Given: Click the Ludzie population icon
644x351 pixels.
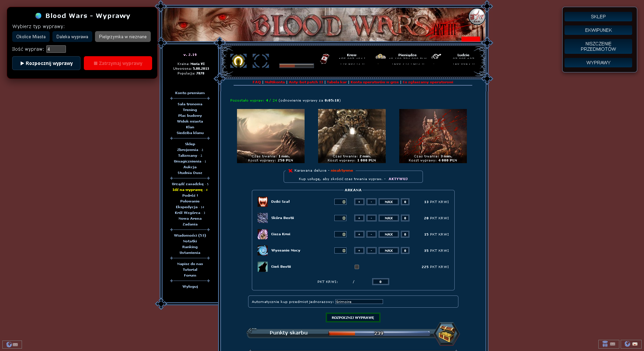Looking at the screenshot, I should pos(436,56).
